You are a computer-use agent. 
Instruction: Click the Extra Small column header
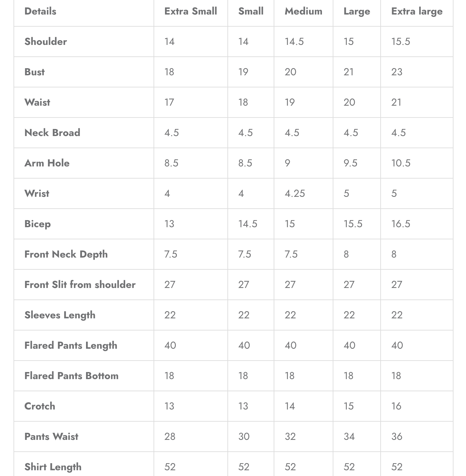click(190, 11)
